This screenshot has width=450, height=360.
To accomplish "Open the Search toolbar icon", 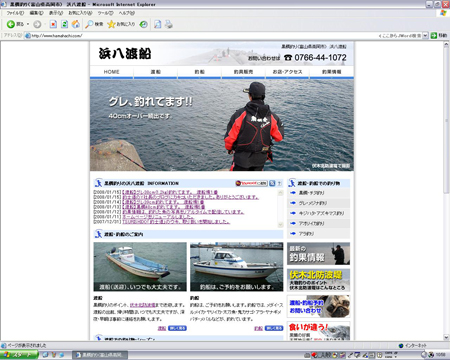I will (94, 24).
